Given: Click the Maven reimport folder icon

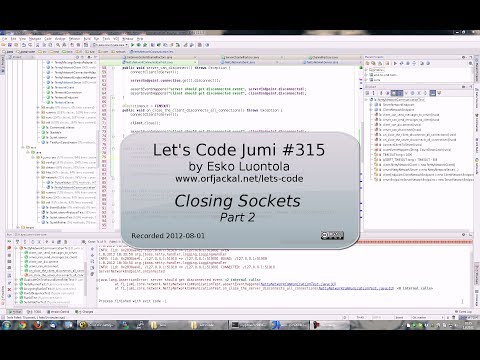Looking at the screenshot, I should click(367, 63).
